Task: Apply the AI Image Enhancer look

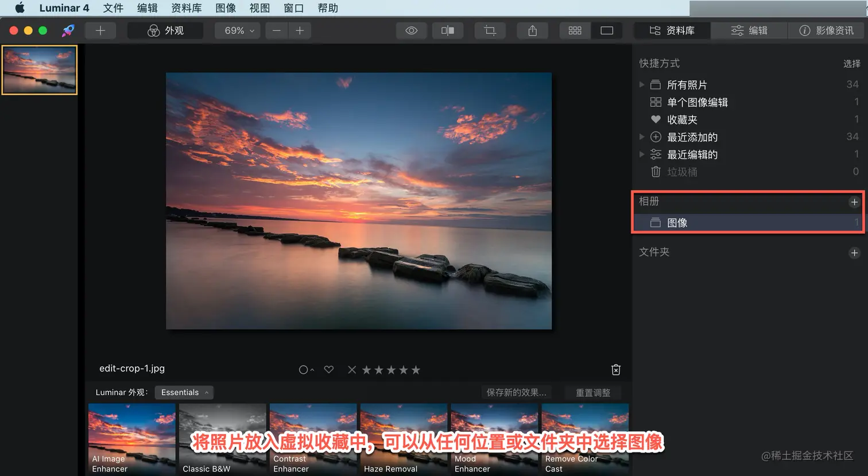Action: pyautogui.click(x=132, y=440)
